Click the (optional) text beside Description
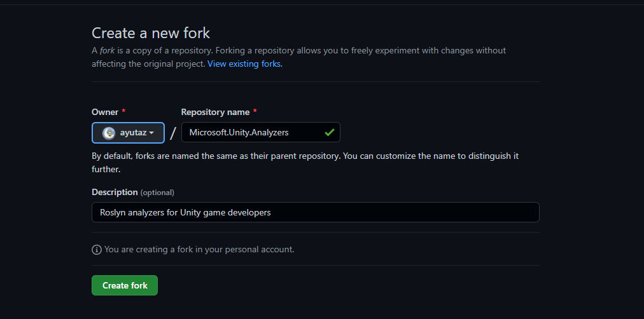 pyautogui.click(x=157, y=193)
